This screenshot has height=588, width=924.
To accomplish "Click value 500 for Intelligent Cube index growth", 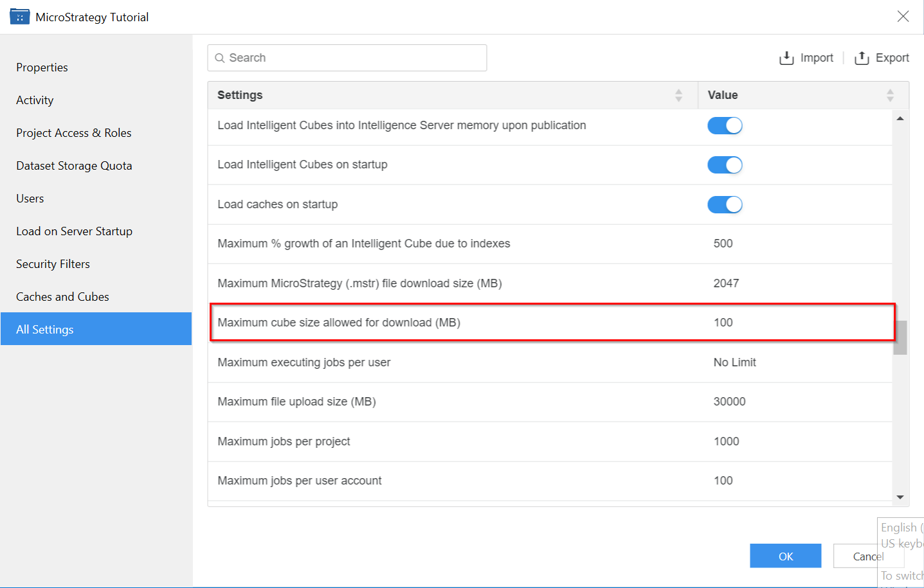I will click(723, 244).
